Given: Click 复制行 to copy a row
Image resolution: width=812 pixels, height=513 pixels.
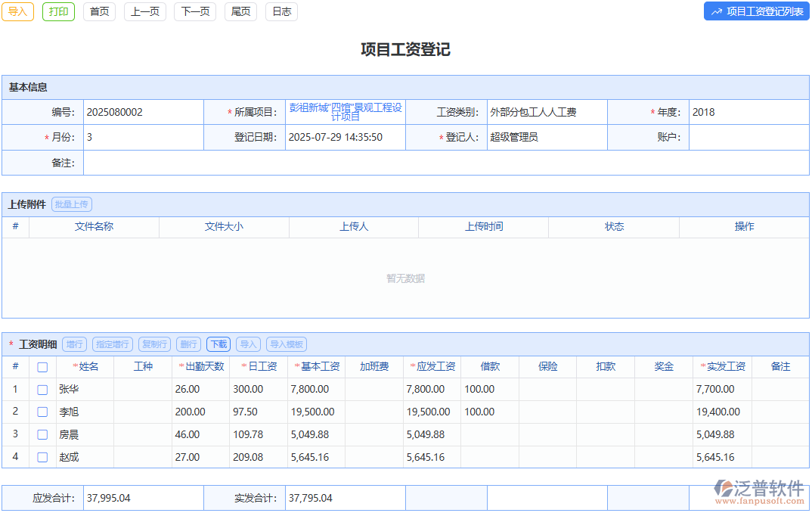Looking at the screenshot, I should coord(154,344).
